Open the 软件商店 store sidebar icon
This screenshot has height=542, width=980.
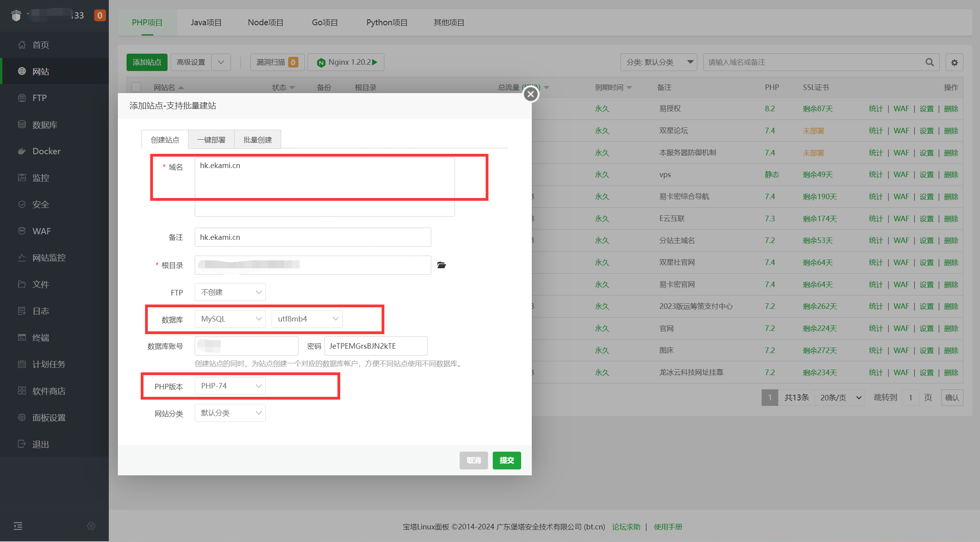click(22, 391)
